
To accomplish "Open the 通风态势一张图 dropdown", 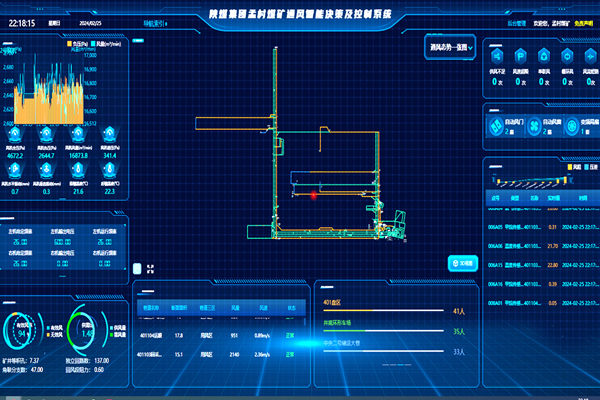I will pos(448,48).
